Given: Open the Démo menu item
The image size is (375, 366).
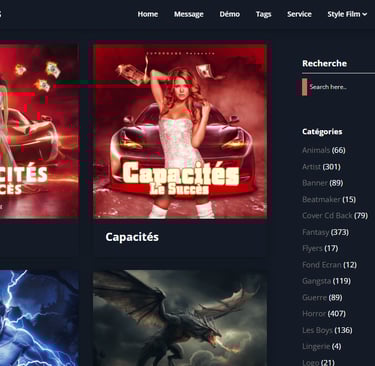Looking at the screenshot, I should pyautogui.click(x=230, y=14).
